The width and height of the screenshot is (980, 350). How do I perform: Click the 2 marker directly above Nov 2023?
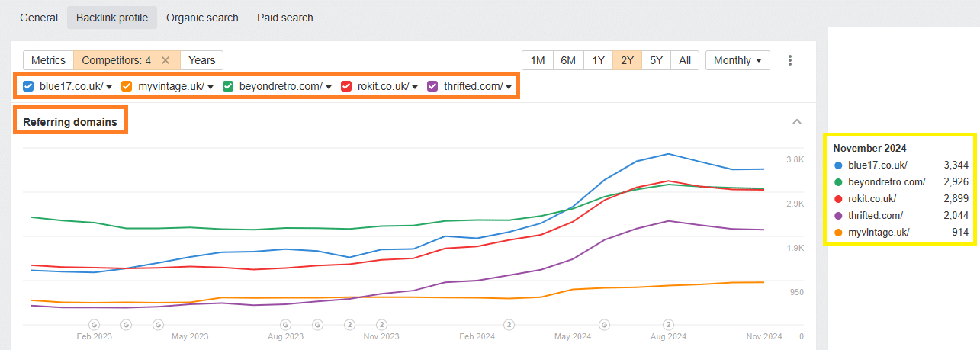pos(381,324)
